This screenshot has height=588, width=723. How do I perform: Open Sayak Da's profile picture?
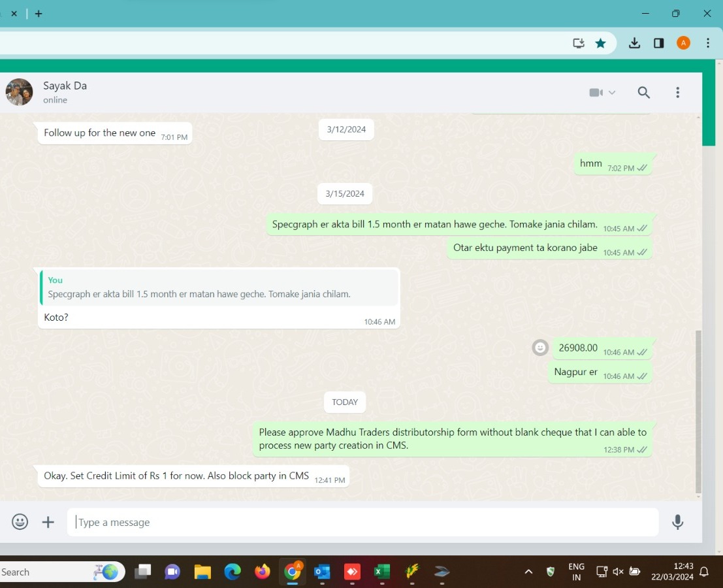(x=20, y=92)
